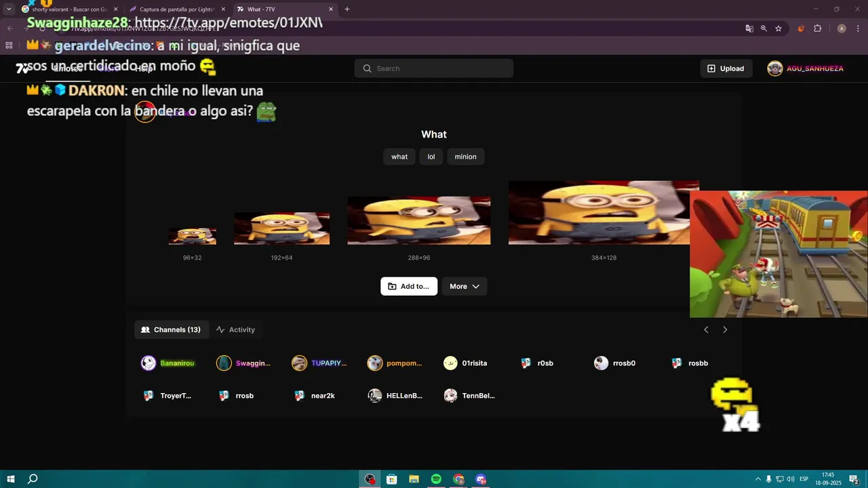Open the volume tray icon
This screenshot has height=488, width=868.
coord(790,479)
